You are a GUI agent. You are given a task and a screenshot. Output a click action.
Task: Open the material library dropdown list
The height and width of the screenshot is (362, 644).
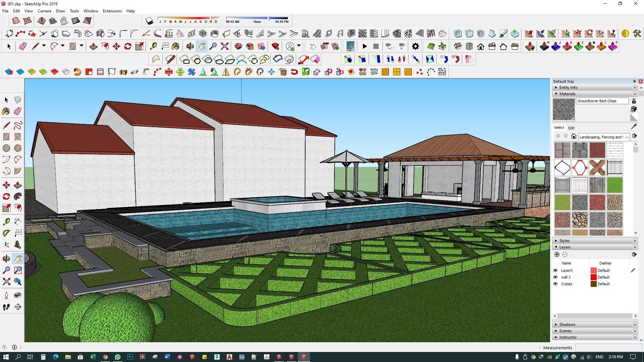click(627, 137)
